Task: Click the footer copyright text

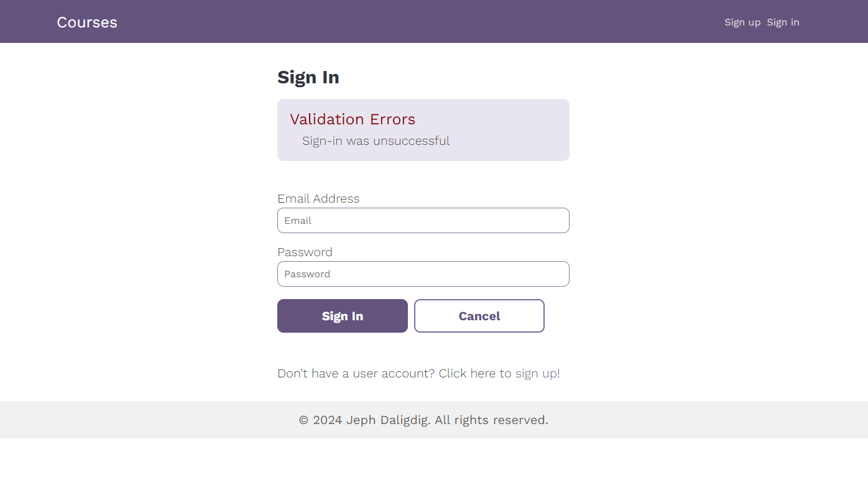Action: 423,420
